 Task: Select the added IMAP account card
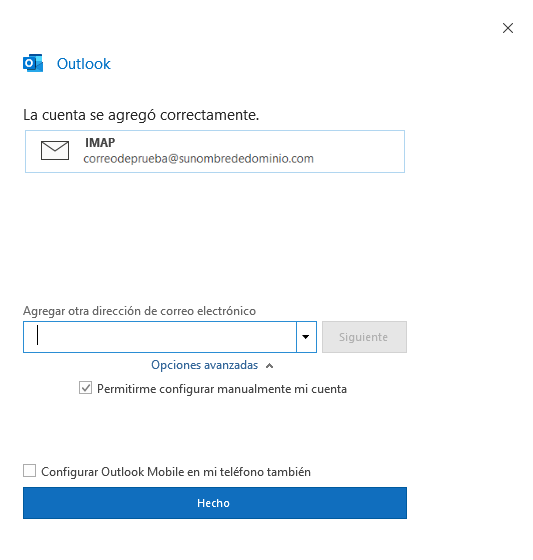coord(215,151)
